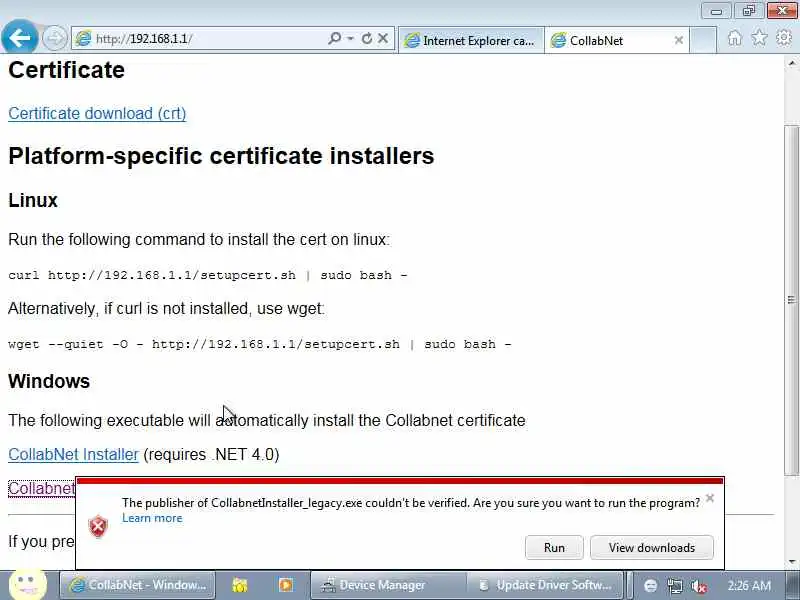Open the address bar search dropdown arrow
Viewport: 800px width, 600px height.
[351, 38]
